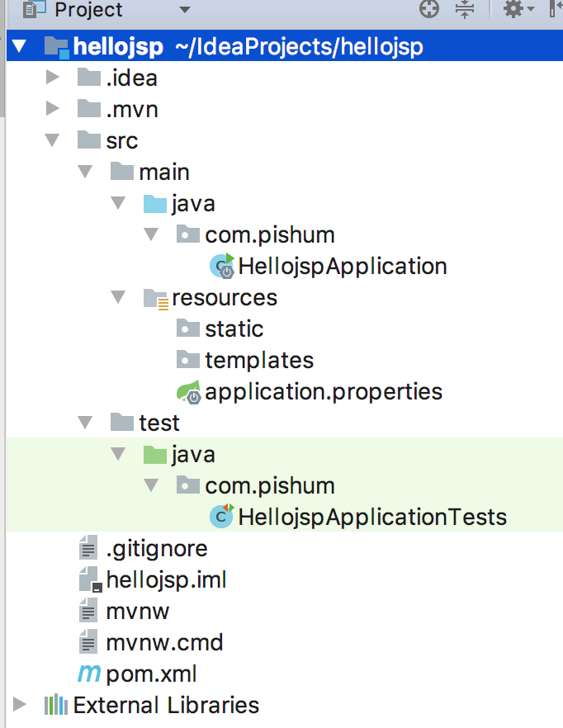563x728 pixels.
Task: Collapse the src folder
Action: point(53,140)
